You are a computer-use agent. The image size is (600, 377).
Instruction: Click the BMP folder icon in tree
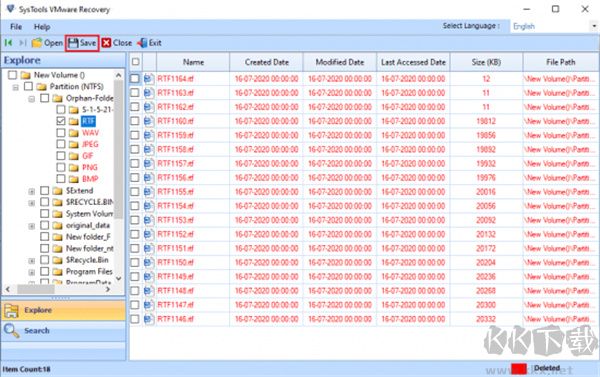(74, 179)
